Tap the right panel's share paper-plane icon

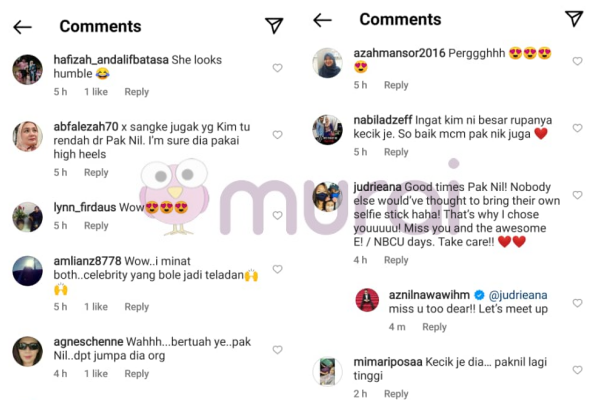(x=574, y=19)
